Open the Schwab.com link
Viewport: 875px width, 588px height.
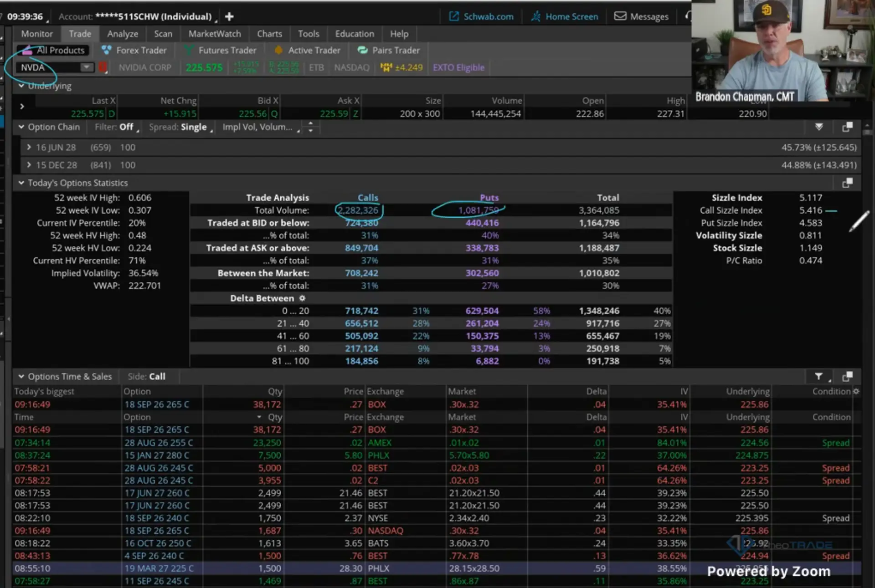pyautogui.click(x=481, y=16)
